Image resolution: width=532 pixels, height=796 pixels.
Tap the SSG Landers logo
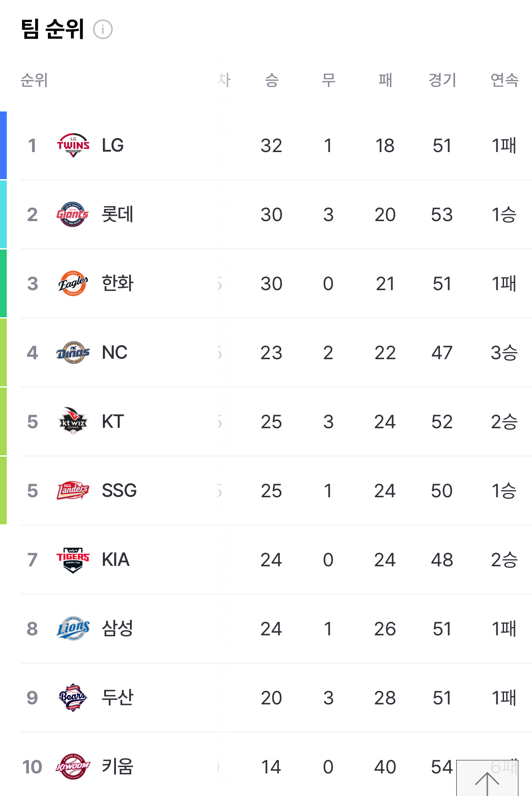pyautogui.click(x=73, y=491)
